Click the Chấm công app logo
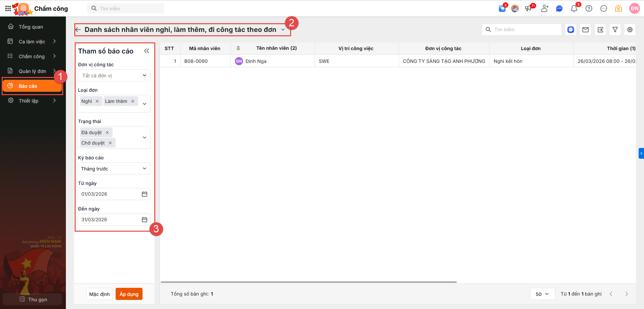The width and height of the screenshot is (644, 309). coord(23,9)
